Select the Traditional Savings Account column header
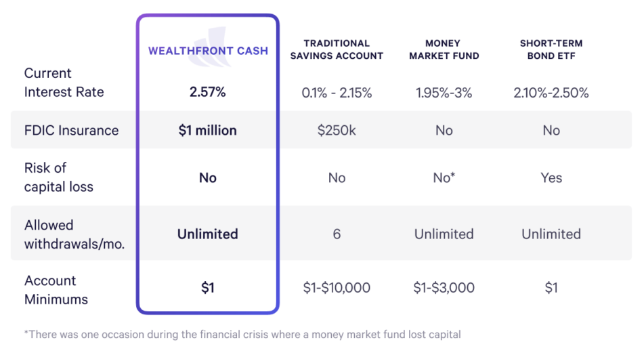 [337, 49]
